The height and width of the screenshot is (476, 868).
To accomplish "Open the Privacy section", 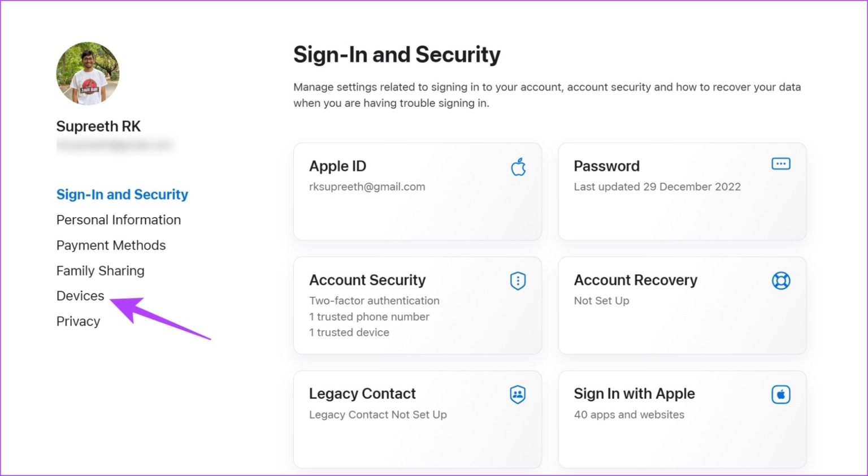I will coord(78,321).
